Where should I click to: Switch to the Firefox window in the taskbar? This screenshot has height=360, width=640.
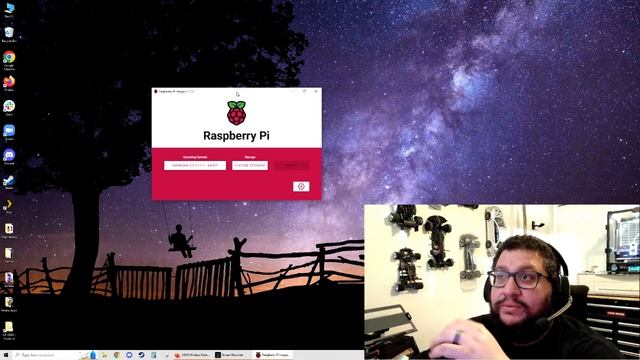(192, 355)
